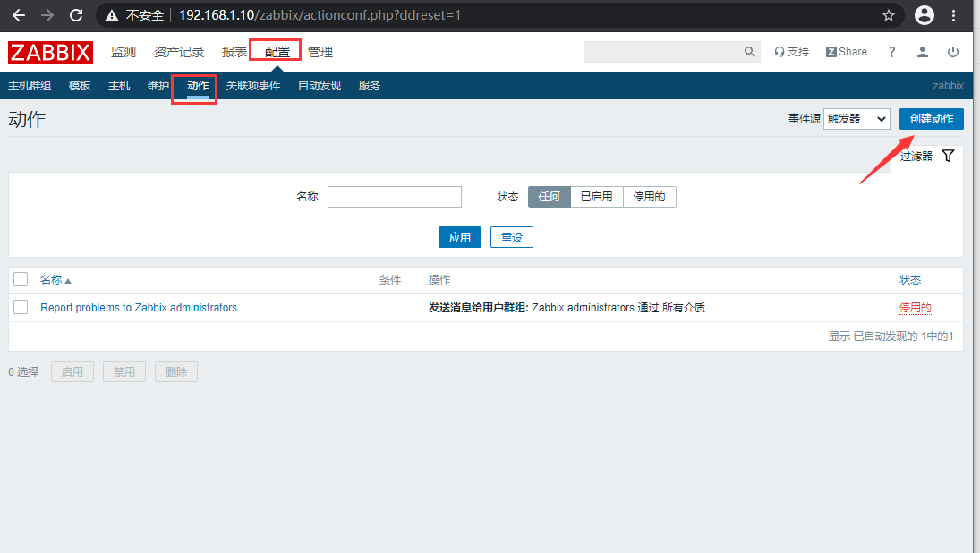Go to 关联项事件 submenu
The width and height of the screenshot is (980, 553).
[253, 86]
